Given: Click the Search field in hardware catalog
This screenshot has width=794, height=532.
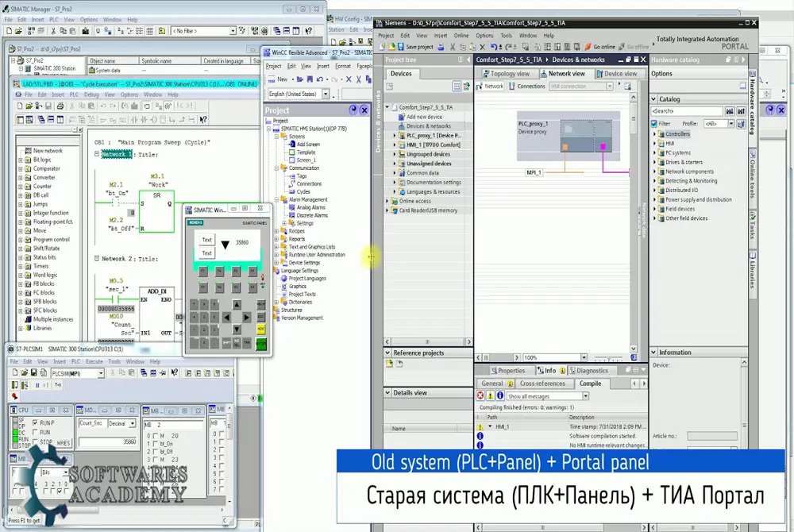Looking at the screenshot, I should pos(687,111).
